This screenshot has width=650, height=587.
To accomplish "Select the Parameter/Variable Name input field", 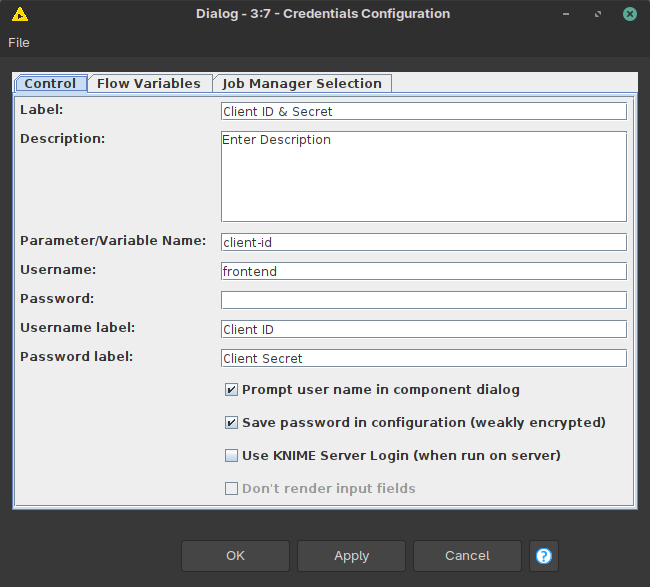I will pyautogui.click(x=423, y=242).
